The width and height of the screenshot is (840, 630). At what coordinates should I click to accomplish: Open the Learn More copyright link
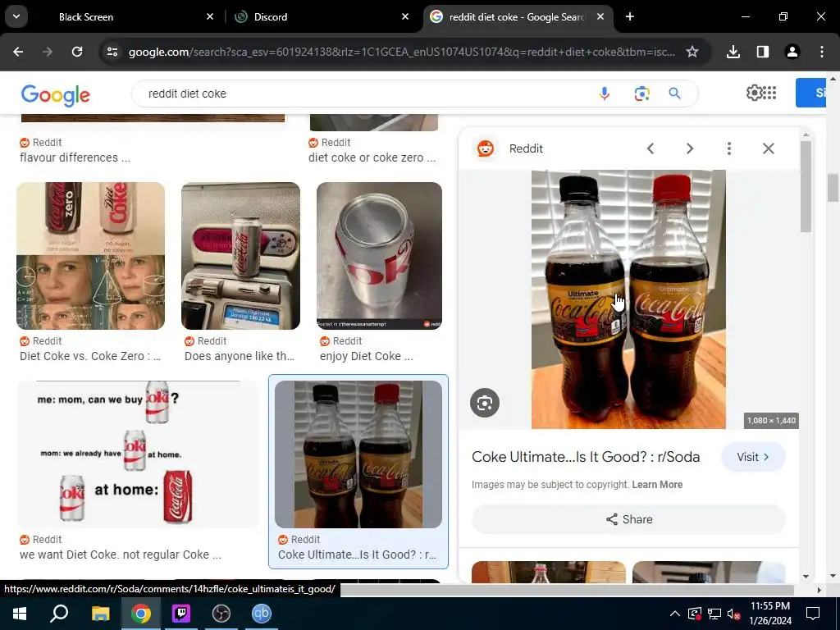click(x=657, y=485)
